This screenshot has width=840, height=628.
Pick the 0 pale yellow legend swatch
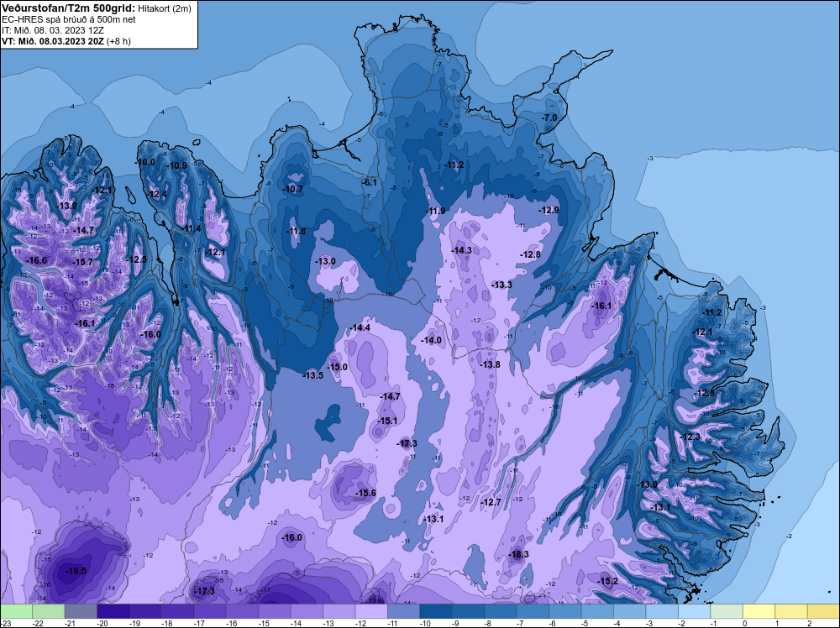(x=759, y=611)
